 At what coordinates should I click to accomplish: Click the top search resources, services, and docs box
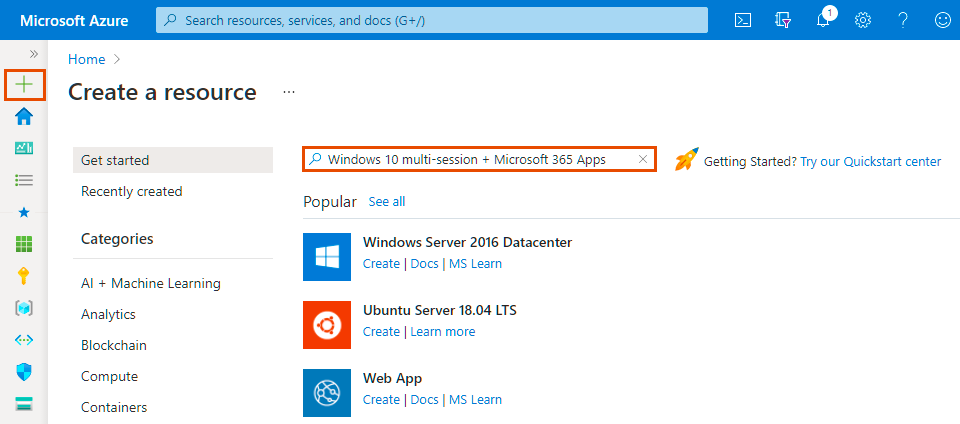(x=432, y=20)
